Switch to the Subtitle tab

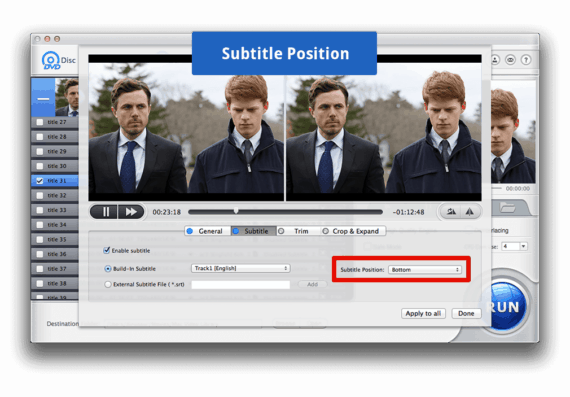[253, 231]
